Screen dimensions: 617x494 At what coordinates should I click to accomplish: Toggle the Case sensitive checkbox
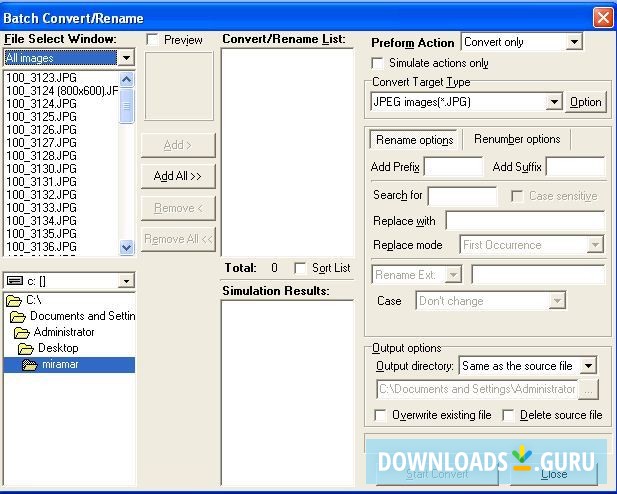coord(517,196)
